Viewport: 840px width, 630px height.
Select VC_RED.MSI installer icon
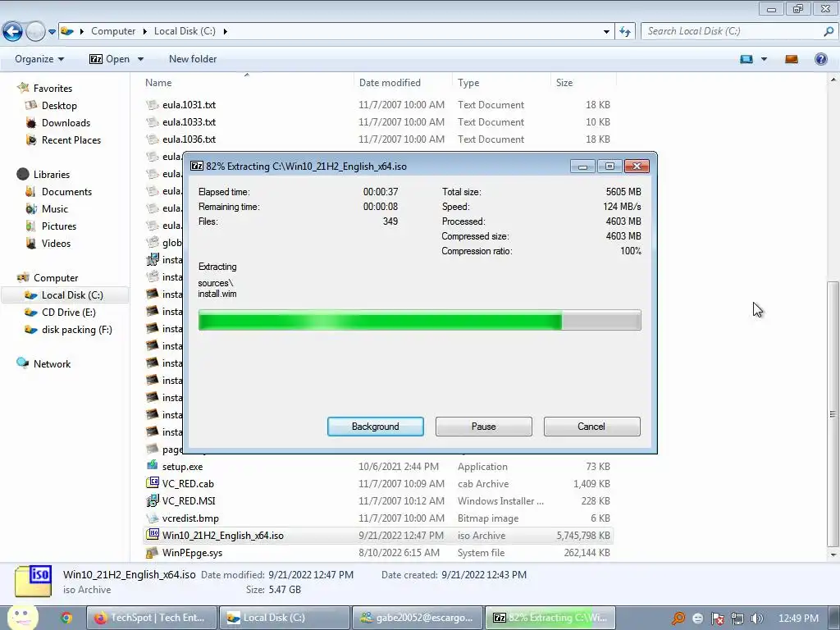tap(153, 500)
